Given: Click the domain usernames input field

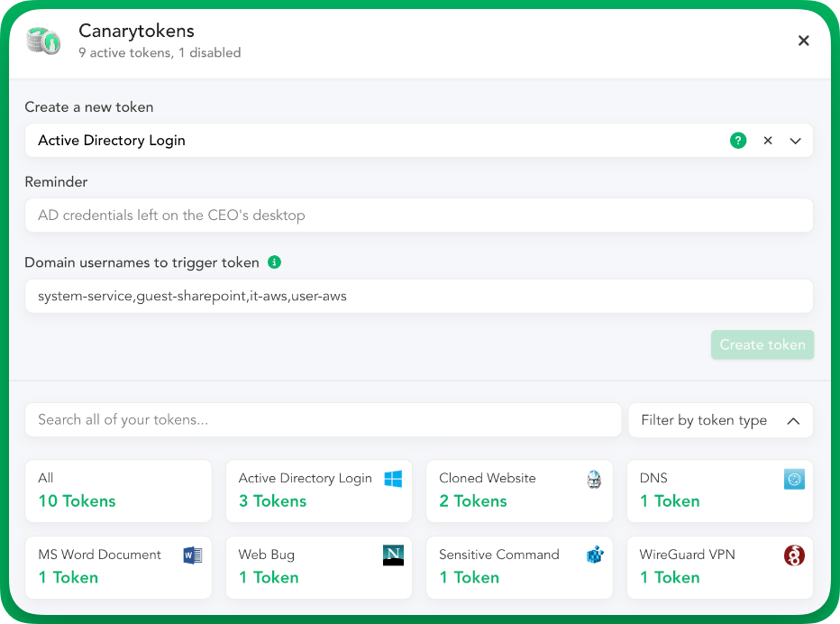Looking at the screenshot, I should pos(419,296).
